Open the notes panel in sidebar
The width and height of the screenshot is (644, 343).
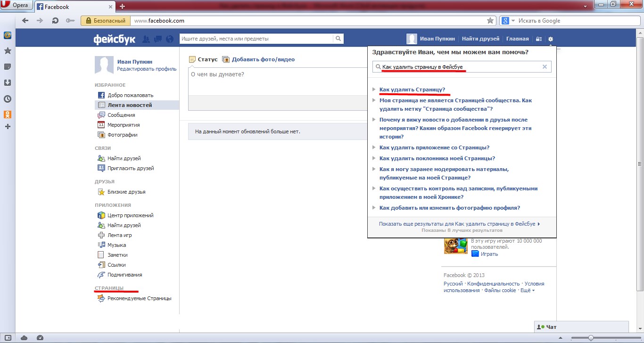(8, 66)
